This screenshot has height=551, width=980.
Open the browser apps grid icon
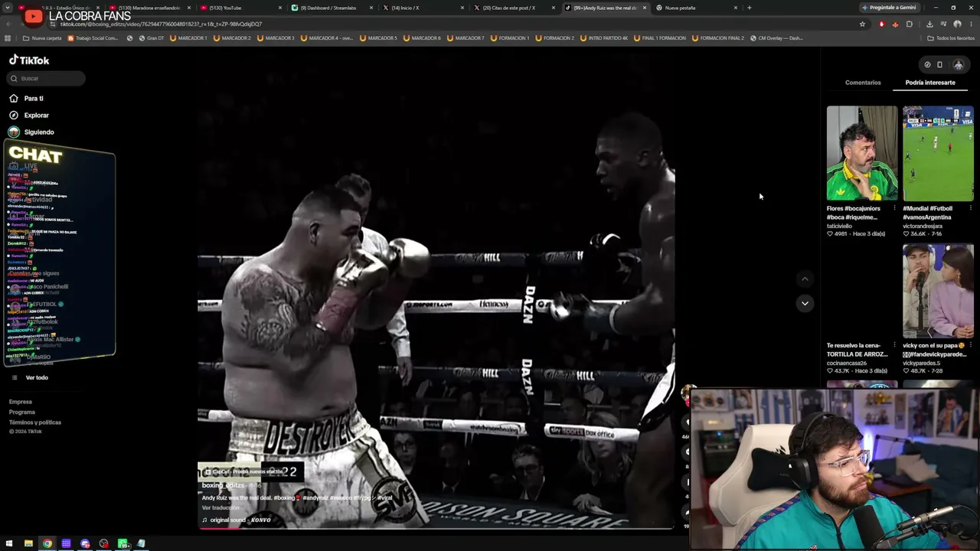pyautogui.click(x=8, y=38)
